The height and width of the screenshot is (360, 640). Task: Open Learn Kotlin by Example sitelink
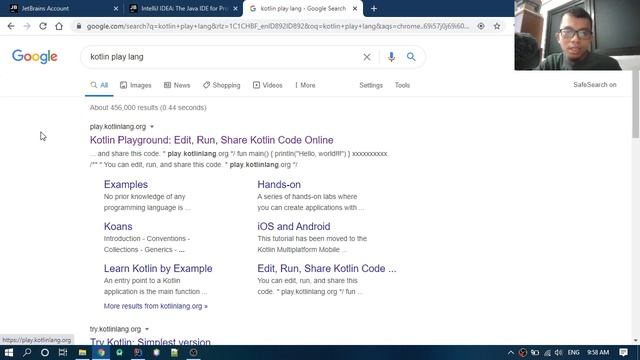(158, 269)
